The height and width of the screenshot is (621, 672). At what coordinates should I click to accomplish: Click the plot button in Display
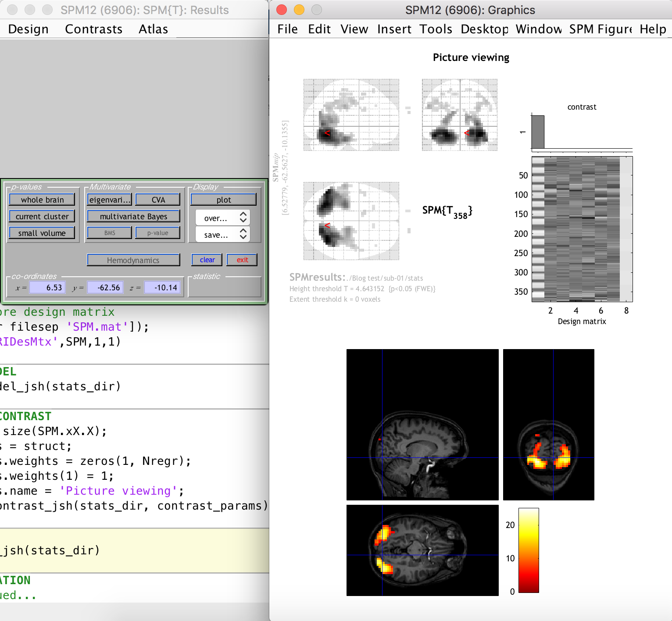[x=224, y=200]
